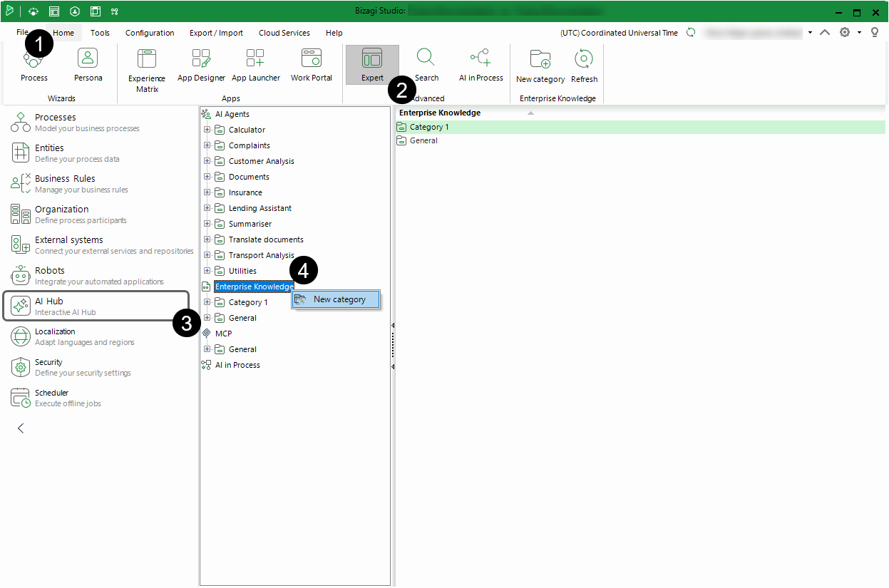Create New category from ribbon
The height and width of the screenshot is (588, 889).
tap(540, 66)
